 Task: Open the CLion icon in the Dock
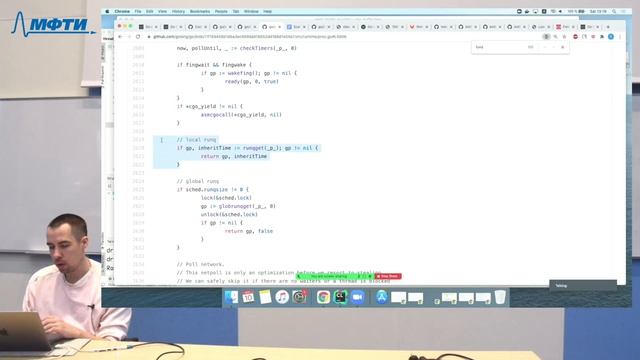(340, 297)
